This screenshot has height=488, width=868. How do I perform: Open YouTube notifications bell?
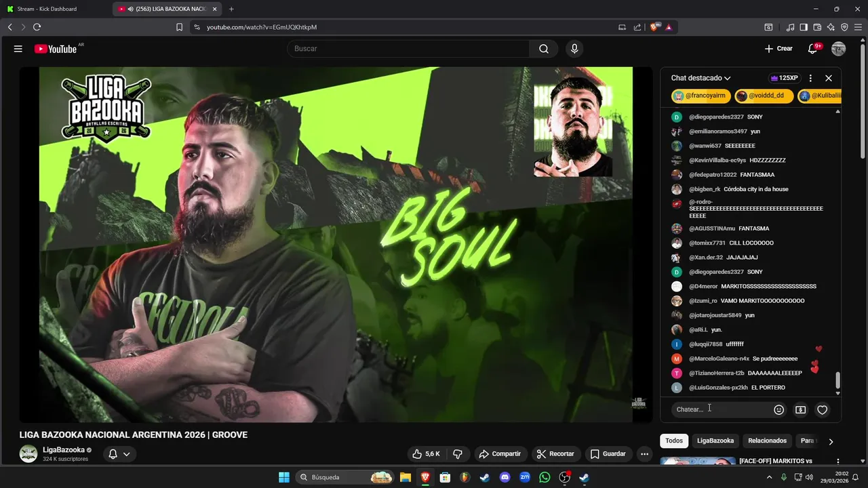812,49
